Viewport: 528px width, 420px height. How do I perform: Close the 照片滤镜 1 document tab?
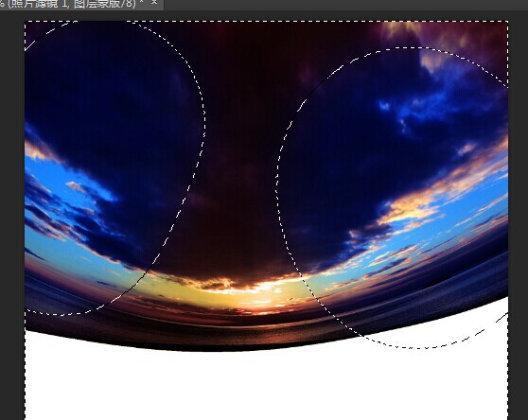154,3
